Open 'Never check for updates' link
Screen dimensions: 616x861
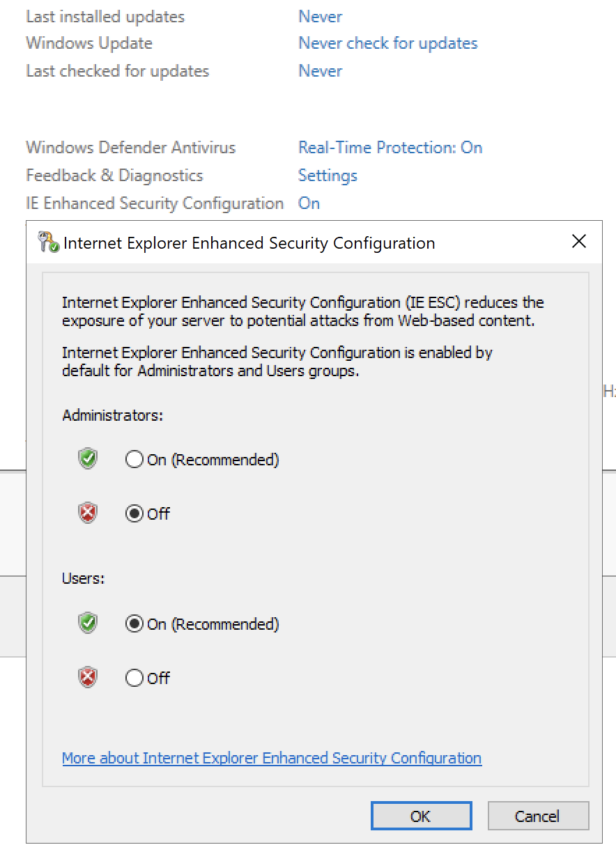tap(388, 43)
